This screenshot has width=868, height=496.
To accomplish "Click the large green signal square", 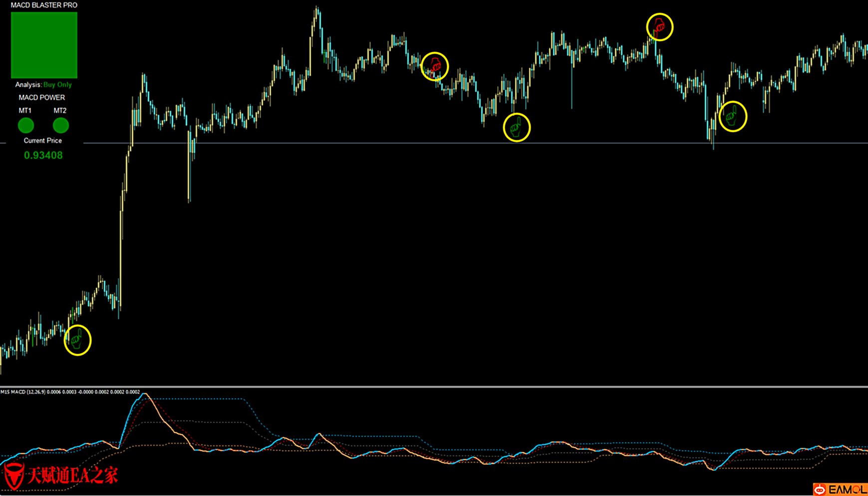I will coord(44,45).
